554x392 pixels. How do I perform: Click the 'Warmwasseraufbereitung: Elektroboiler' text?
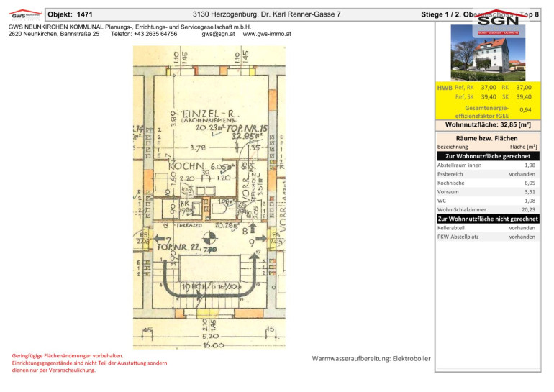tap(371, 358)
